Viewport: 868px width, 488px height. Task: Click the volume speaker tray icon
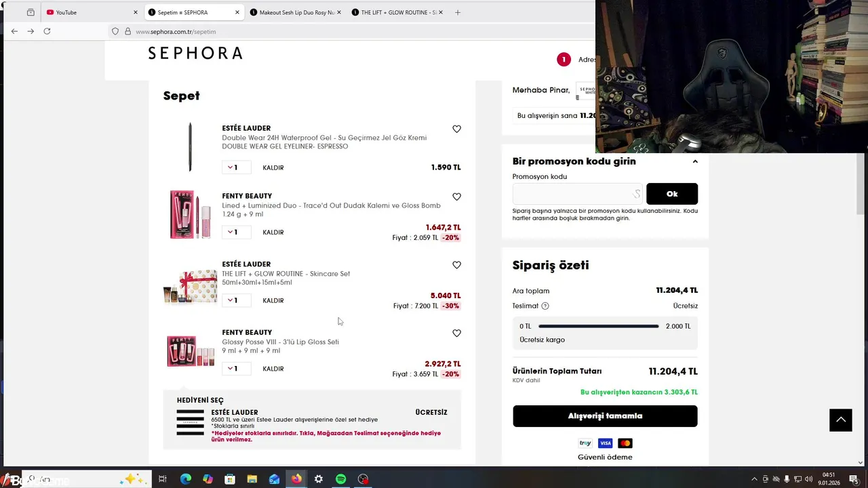click(809, 479)
